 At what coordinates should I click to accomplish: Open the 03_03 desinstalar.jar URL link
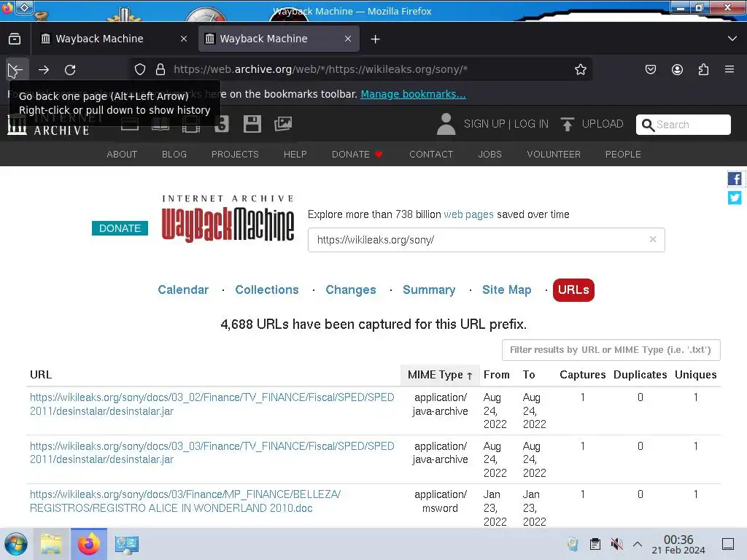pyautogui.click(x=212, y=453)
